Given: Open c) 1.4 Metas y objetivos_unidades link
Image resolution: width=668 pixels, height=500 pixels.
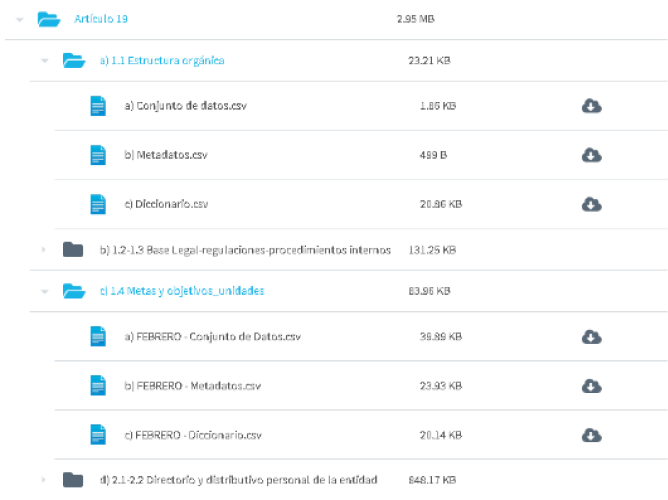Looking at the screenshot, I should point(182,291).
